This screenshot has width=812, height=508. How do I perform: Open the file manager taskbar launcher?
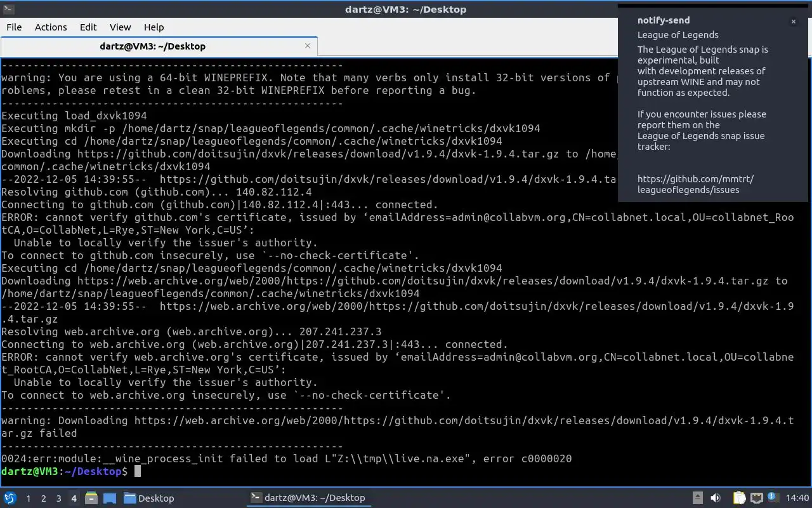click(x=91, y=498)
